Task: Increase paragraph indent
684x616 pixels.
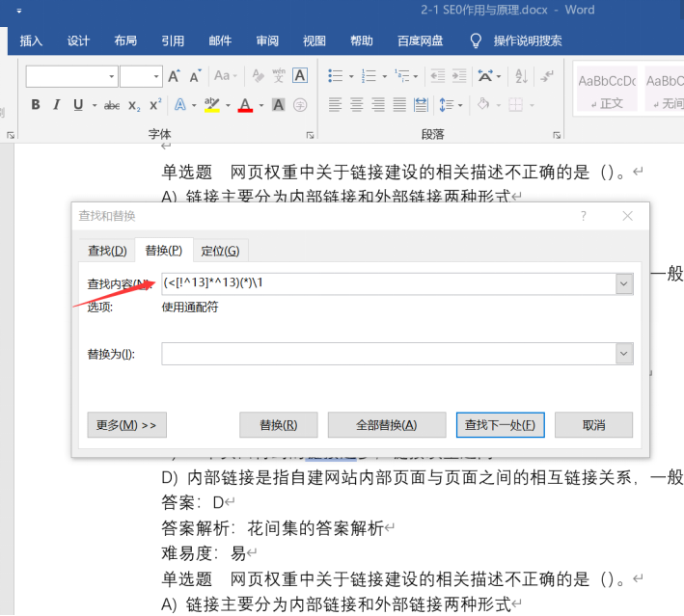Action: tap(459, 76)
